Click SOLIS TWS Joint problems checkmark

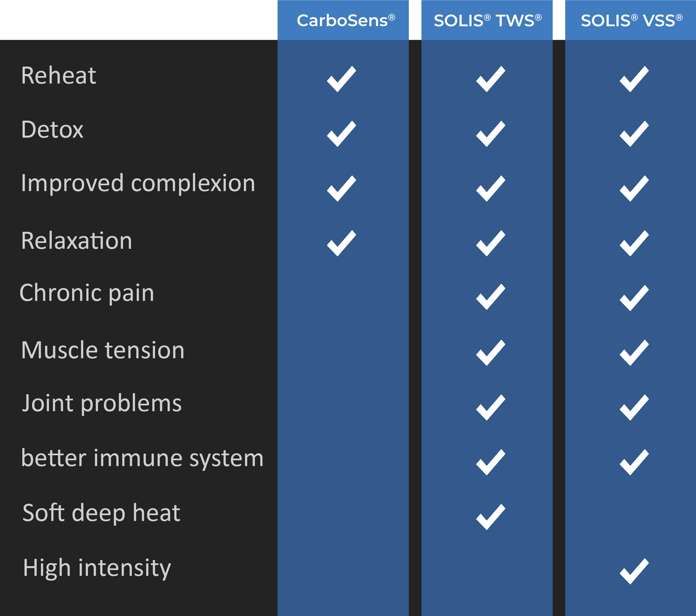[491, 408]
